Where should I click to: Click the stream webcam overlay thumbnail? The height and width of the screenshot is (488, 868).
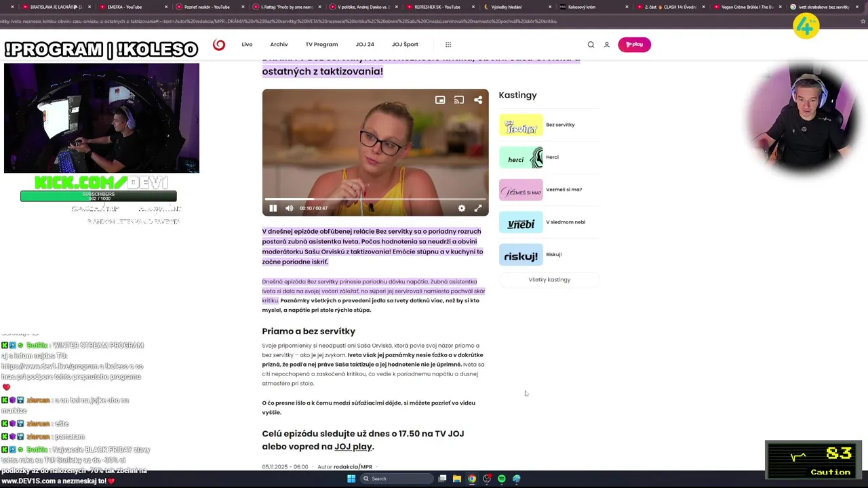[x=102, y=119]
